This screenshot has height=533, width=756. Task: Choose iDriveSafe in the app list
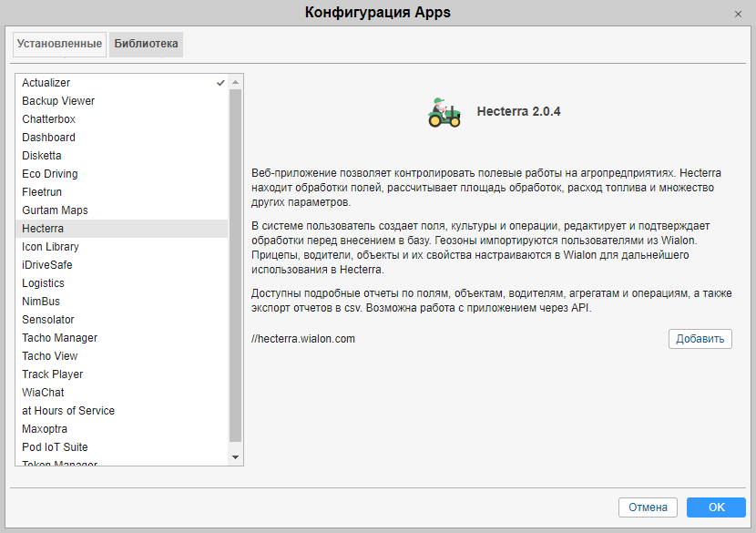point(121,265)
